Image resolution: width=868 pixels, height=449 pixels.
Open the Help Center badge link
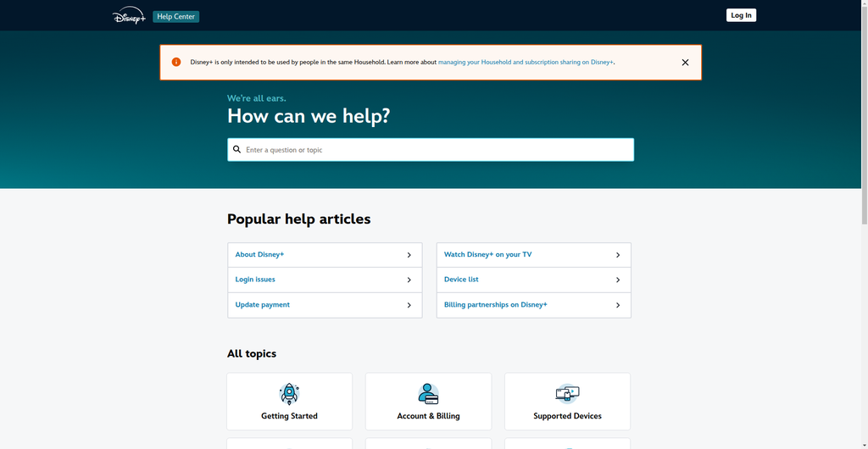tap(176, 17)
